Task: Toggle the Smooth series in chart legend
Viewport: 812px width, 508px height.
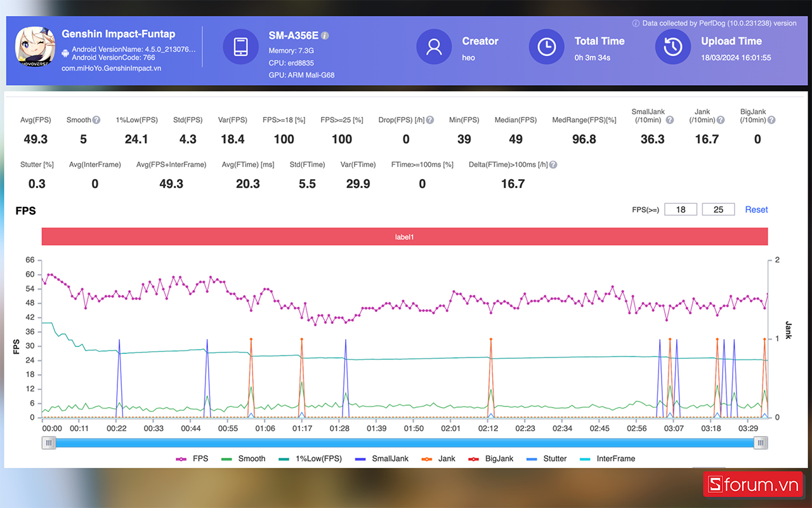Action: point(243,458)
